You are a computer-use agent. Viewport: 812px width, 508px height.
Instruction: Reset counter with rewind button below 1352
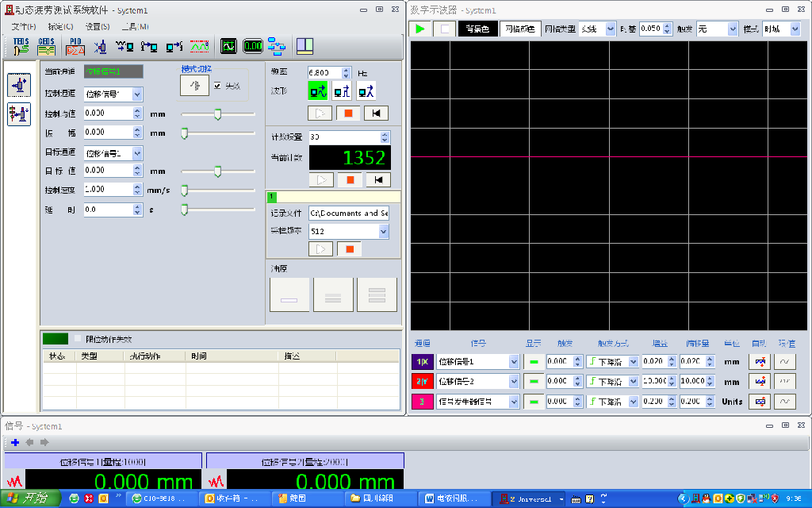(378, 180)
